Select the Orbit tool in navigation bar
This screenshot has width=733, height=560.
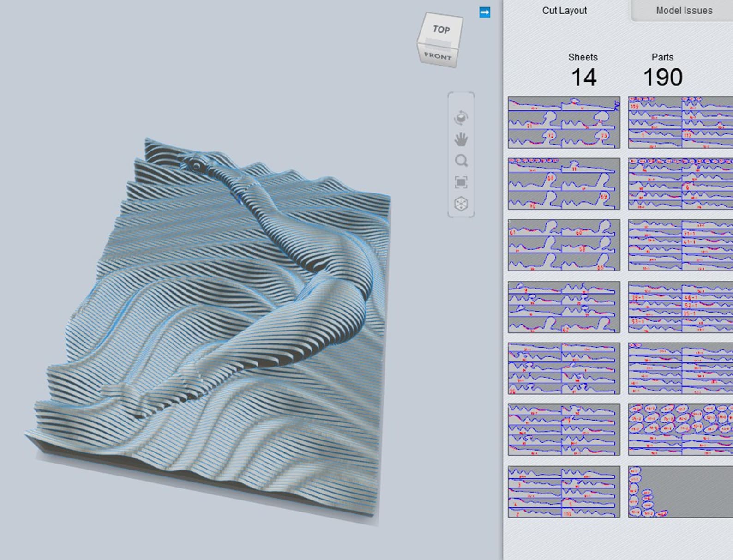461,118
